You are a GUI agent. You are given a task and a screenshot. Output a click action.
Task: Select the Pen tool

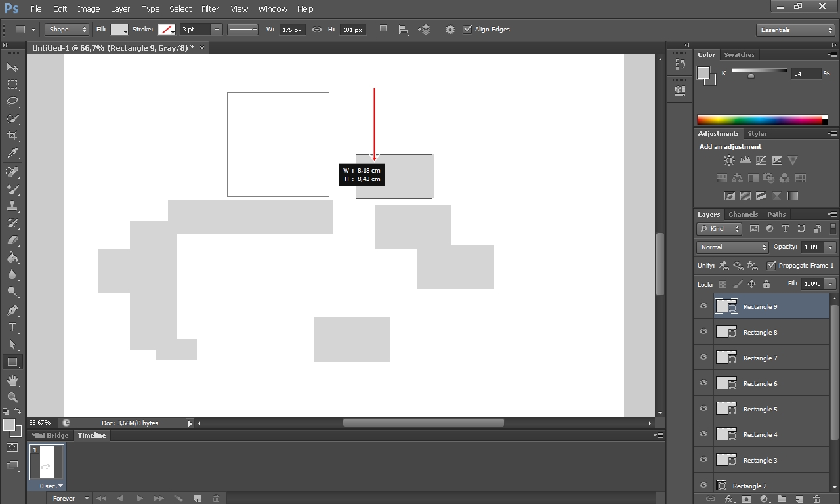[x=12, y=310]
